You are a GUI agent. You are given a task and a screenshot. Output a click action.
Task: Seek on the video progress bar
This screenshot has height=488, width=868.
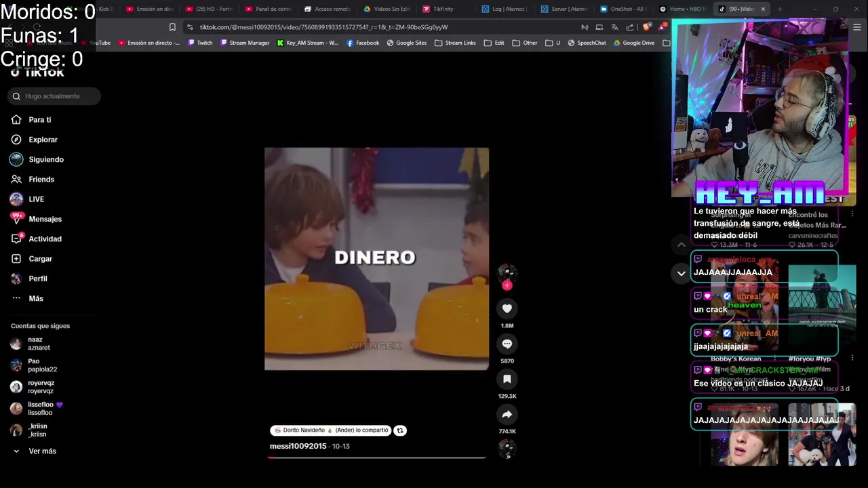(376, 457)
